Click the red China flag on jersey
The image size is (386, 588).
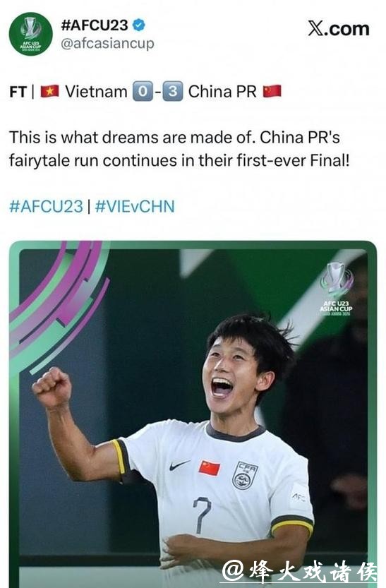(209, 468)
